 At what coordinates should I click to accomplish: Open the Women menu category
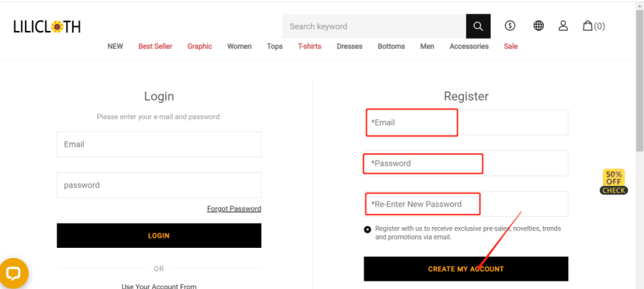pos(240,46)
